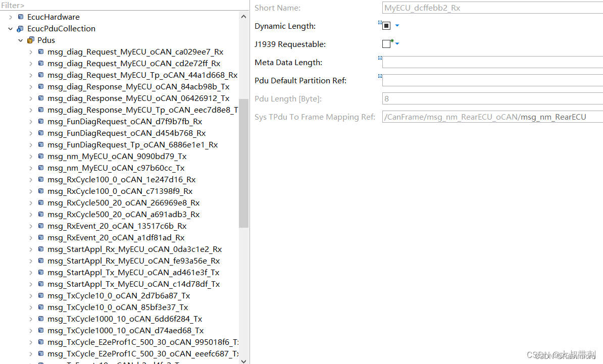Screen dimensions: 603x364
Task: Click the tree scrollbar down arrow
Action: tap(243, 361)
